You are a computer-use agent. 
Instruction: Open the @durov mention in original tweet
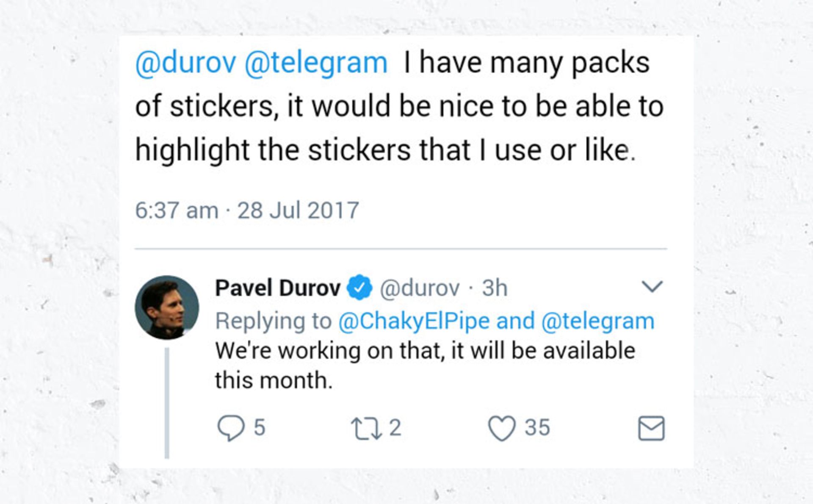[185, 63]
